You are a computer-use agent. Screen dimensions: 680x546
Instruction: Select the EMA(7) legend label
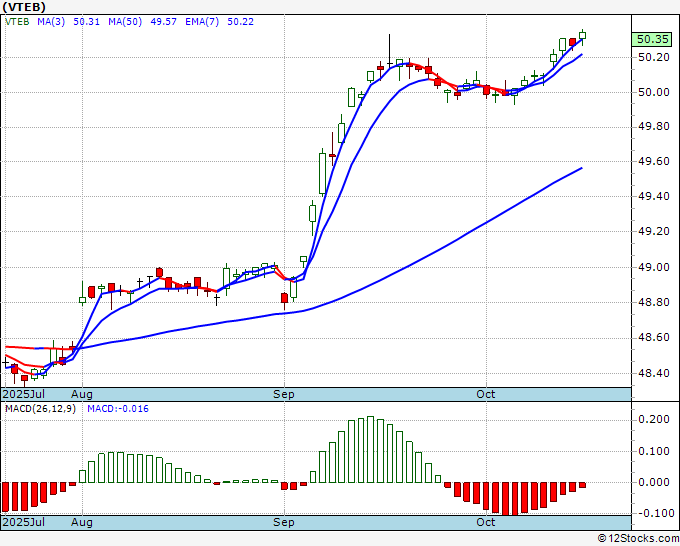[202, 22]
